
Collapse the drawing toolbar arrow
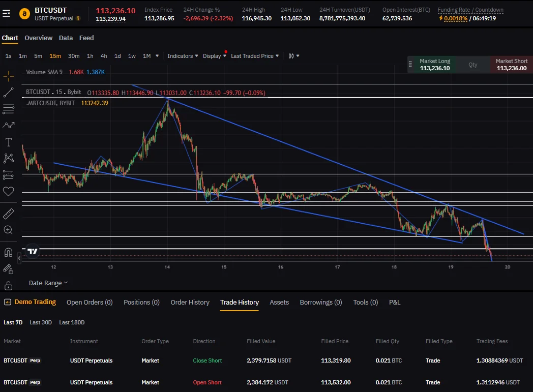point(19,258)
